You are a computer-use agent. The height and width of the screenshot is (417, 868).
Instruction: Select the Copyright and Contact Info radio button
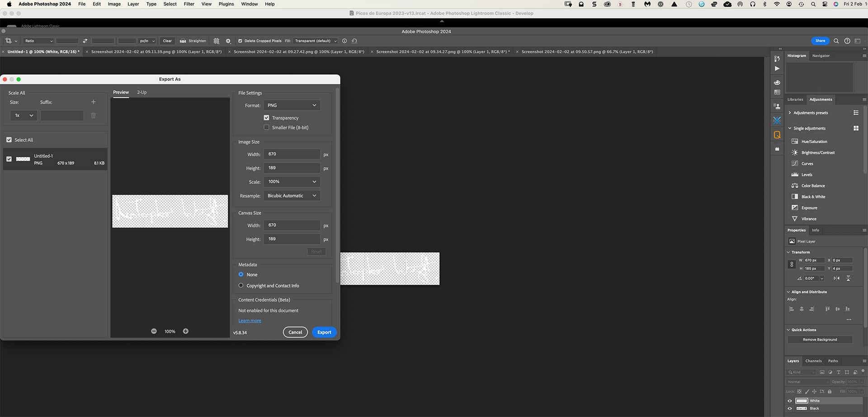tap(241, 285)
